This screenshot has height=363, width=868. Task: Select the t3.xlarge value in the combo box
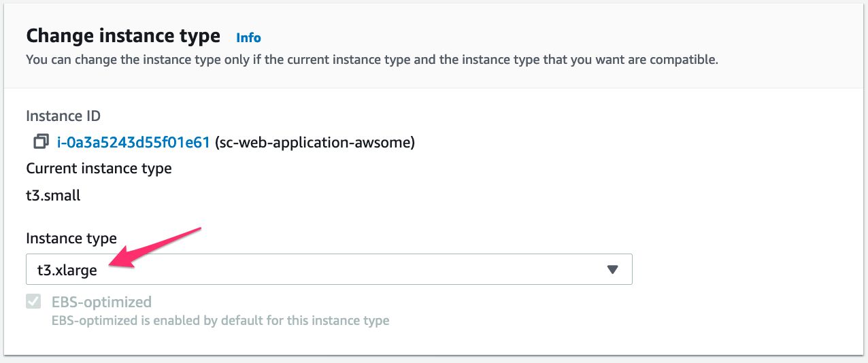pos(67,270)
